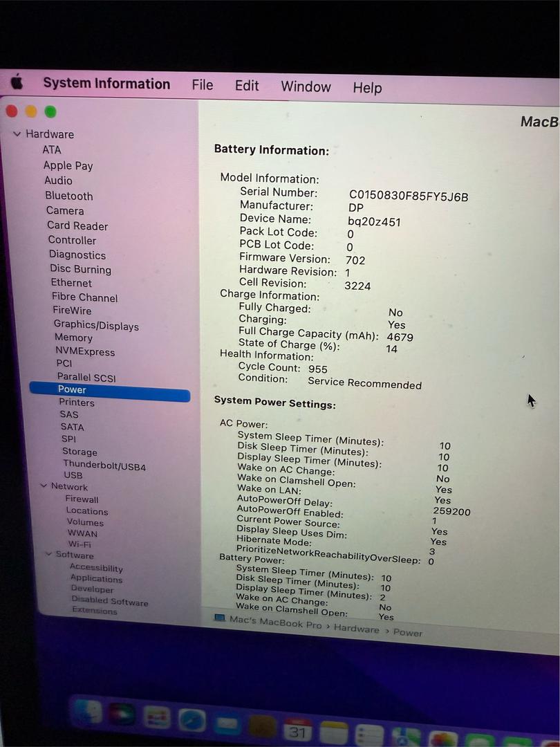Select Printers in the sidebar
This screenshot has height=747, width=560.
point(77,403)
